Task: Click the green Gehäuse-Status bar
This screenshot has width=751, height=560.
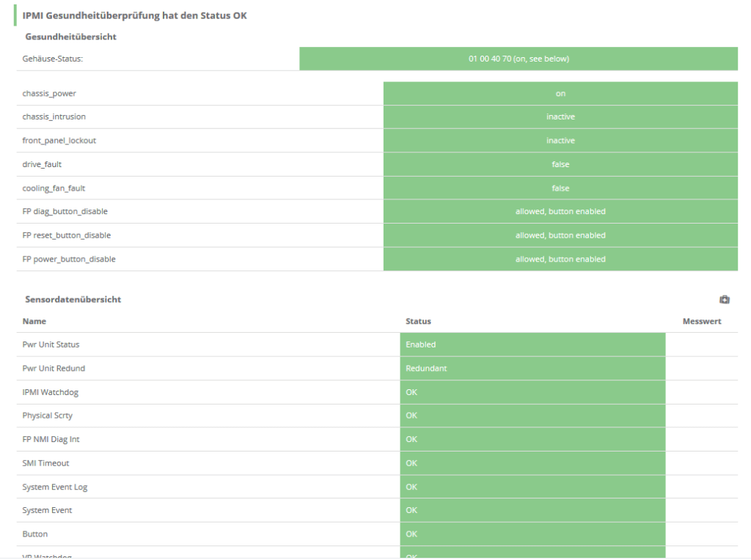Action: click(518, 59)
